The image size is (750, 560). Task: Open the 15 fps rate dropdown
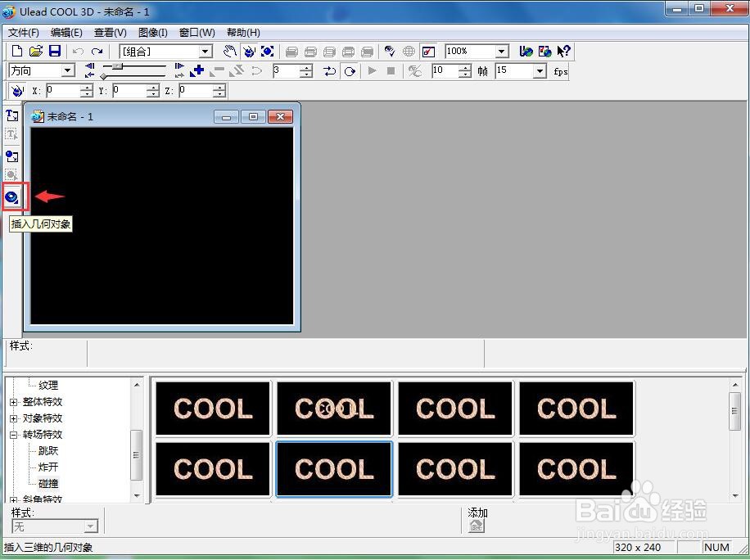point(540,71)
